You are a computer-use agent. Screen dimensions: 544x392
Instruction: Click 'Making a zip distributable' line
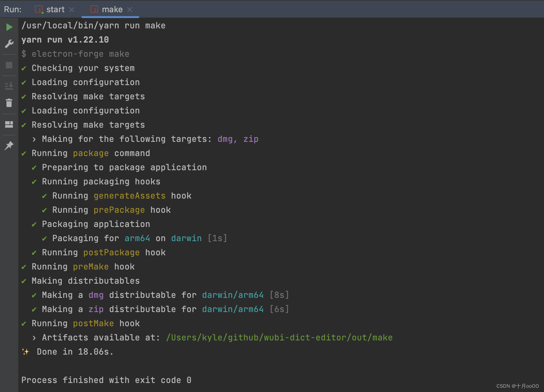point(160,309)
